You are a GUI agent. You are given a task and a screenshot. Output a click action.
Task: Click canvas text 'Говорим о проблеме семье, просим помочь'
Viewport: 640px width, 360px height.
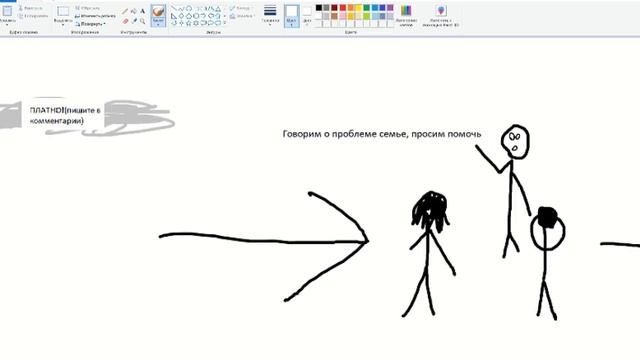click(x=382, y=134)
